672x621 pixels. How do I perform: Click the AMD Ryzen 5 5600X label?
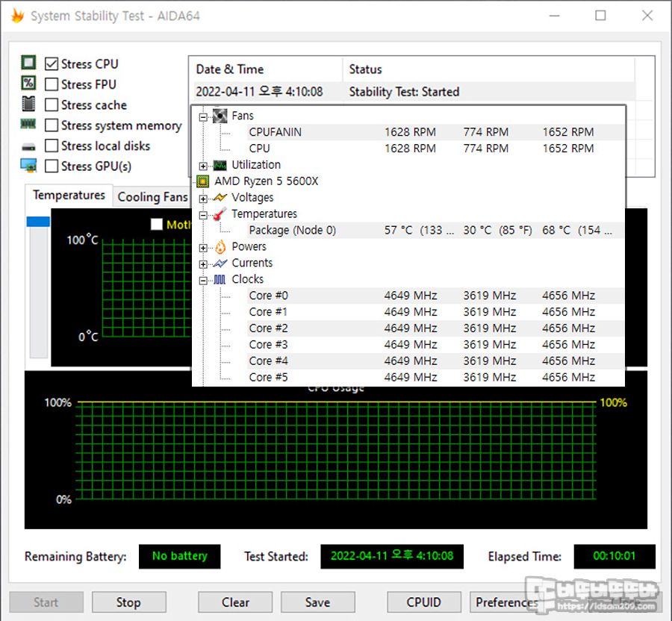tap(266, 181)
